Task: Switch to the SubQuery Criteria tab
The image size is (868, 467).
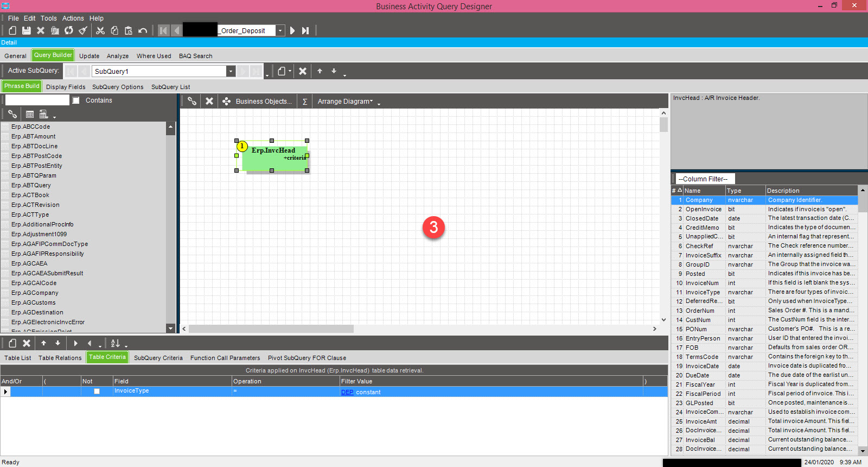Action: 158,358
